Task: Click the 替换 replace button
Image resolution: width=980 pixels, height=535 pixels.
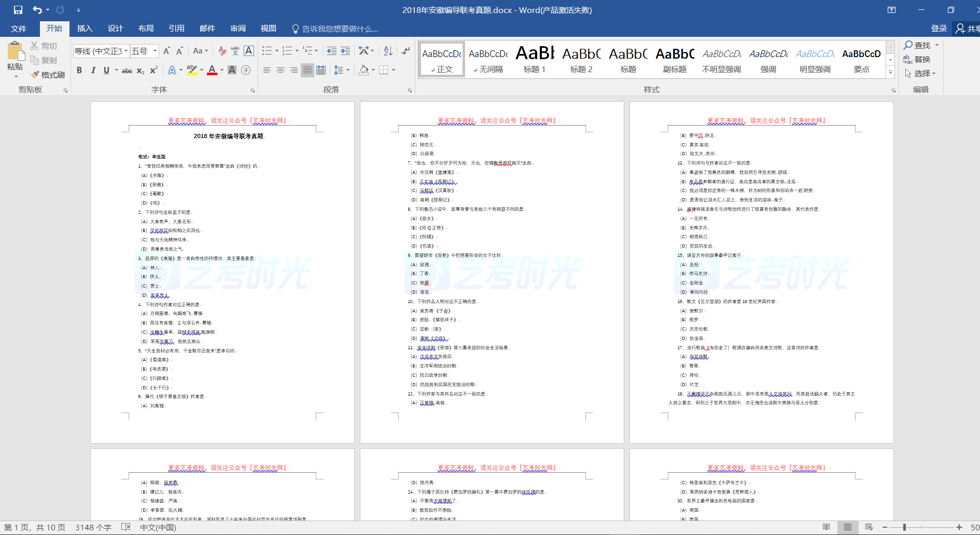Action: pyautogui.click(x=917, y=60)
